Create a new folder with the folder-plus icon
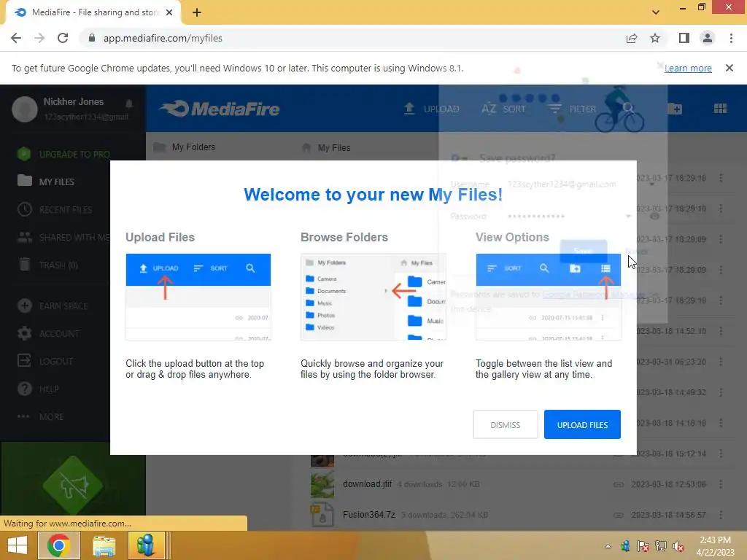Image resolution: width=747 pixels, height=560 pixels. [x=675, y=109]
